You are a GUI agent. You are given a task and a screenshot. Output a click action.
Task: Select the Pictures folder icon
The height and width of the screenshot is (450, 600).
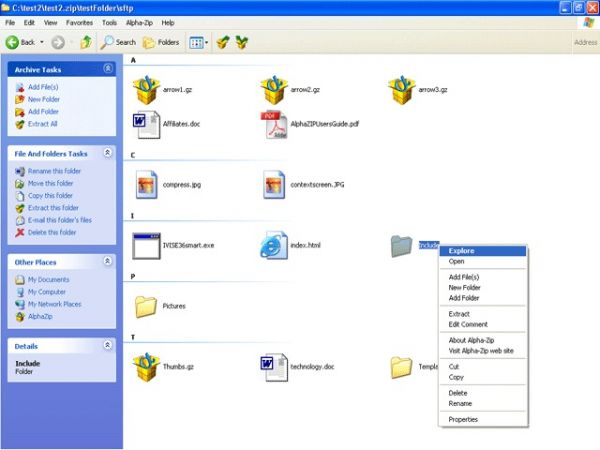click(x=147, y=305)
